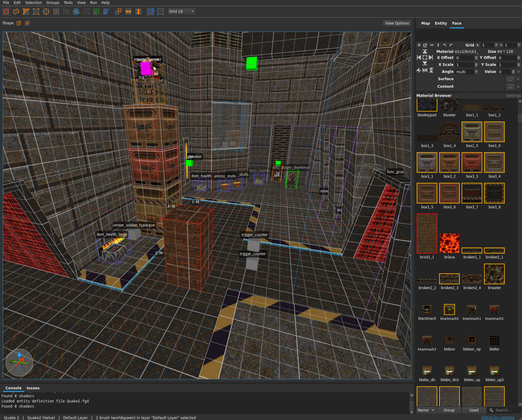Image resolution: width=522 pixels, height=420 pixels.
Task: Select the blue Shear tool
Action: (x=106, y=12)
